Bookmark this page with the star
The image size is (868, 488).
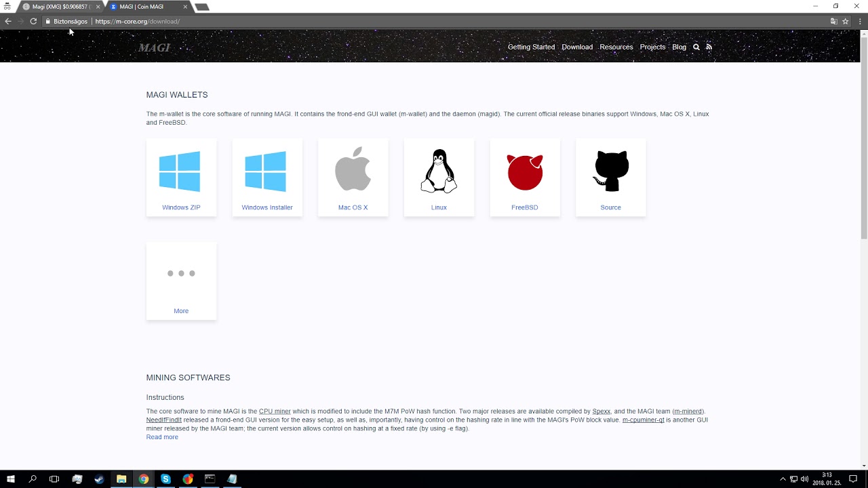pyautogui.click(x=846, y=21)
